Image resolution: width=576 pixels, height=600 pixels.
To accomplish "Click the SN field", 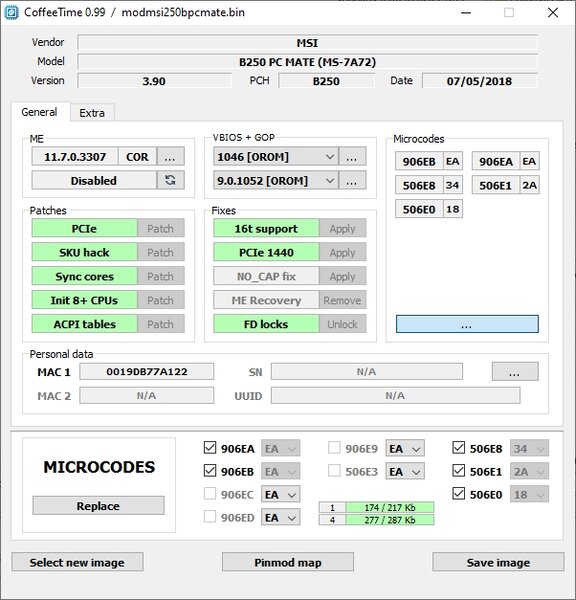I will 367,372.
